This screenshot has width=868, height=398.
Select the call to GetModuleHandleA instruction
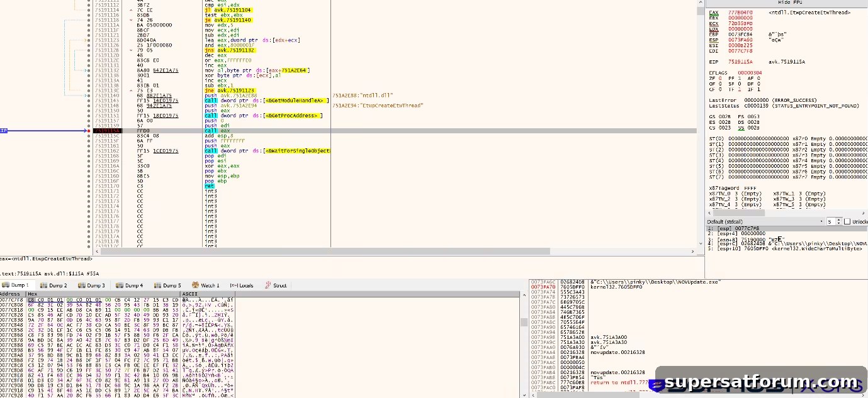(267, 100)
